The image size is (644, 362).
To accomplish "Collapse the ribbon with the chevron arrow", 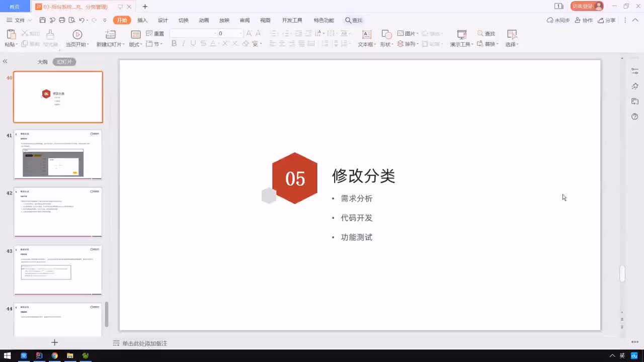I will pyautogui.click(x=635, y=20).
